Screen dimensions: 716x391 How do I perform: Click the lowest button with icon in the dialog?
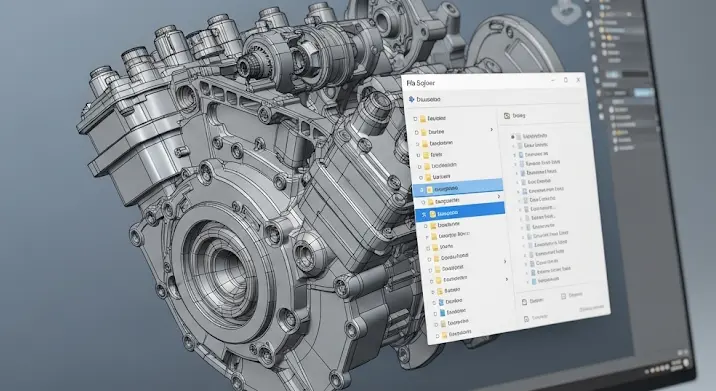536,317
